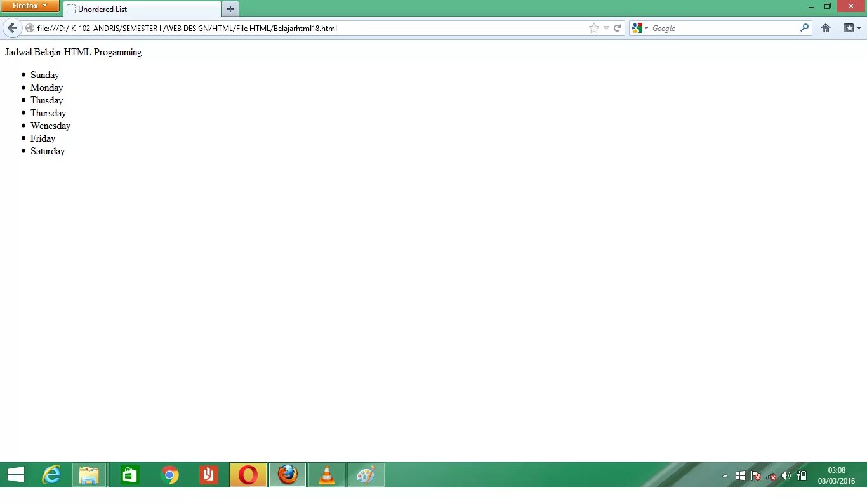This screenshot has width=867, height=504.
Task: Open the Windows Store taskbar icon
Action: click(x=129, y=475)
